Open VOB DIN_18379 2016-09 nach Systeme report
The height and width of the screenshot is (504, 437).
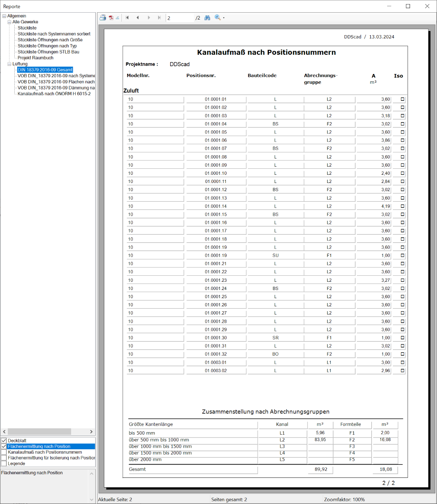point(56,76)
